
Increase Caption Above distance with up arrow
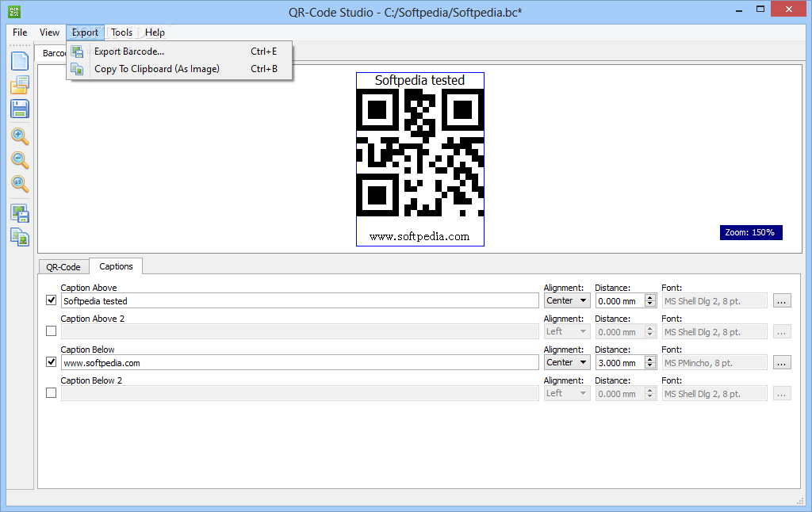tap(650, 298)
